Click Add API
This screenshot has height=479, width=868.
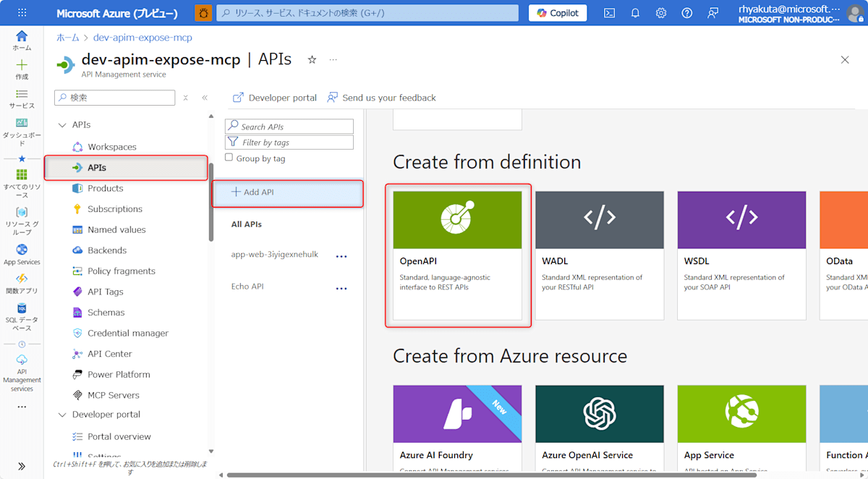[x=288, y=192]
